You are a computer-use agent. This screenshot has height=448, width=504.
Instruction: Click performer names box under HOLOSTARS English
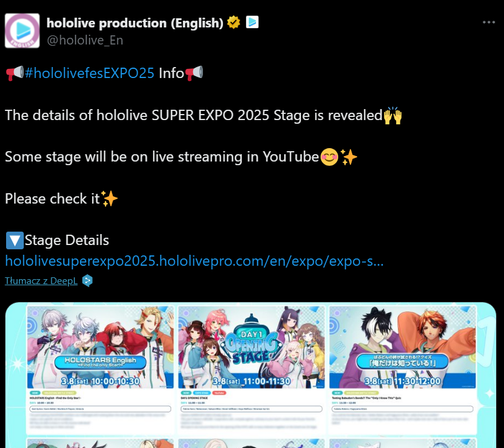[x=101, y=409]
